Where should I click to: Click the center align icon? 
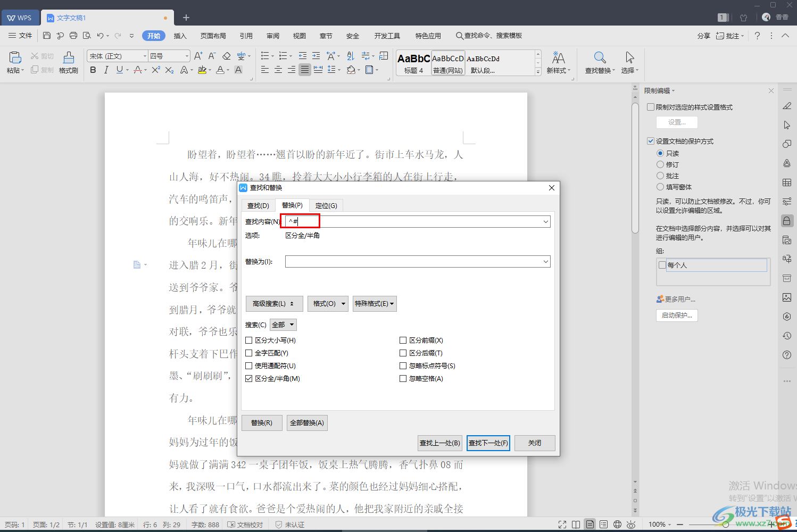pyautogui.click(x=278, y=70)
